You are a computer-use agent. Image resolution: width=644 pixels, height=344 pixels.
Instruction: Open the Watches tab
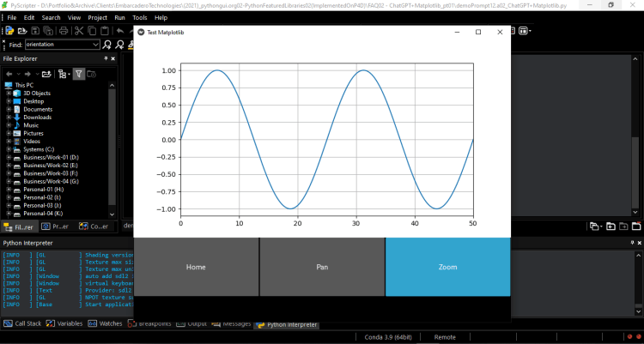click(105, 323)
